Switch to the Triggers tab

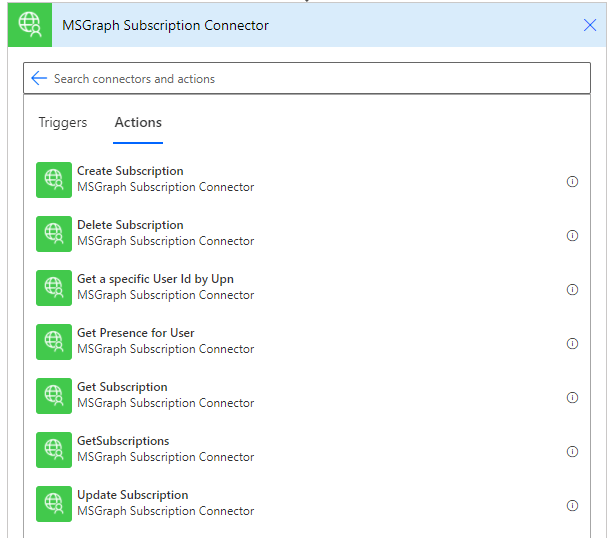63,122
